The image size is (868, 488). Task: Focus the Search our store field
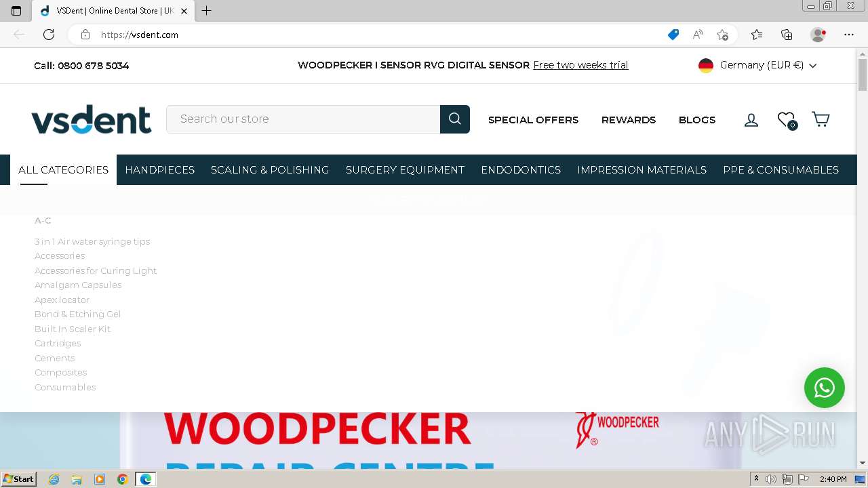(x=303, y=119)
